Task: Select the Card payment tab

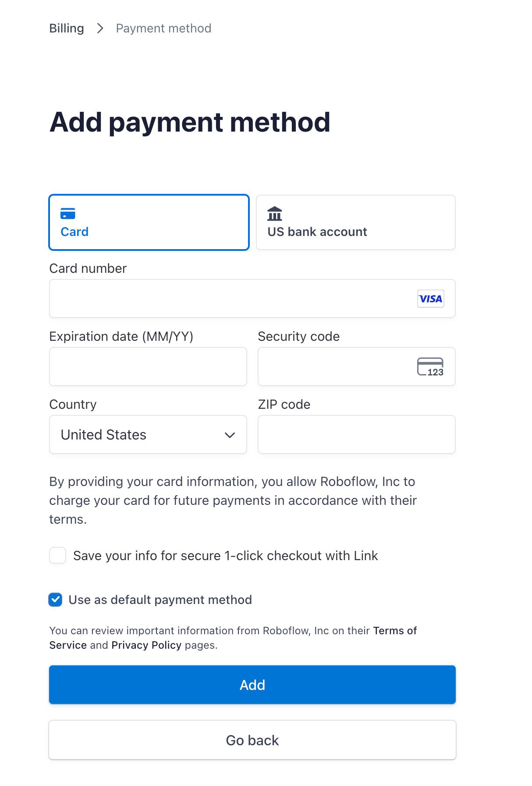Action: [x=149, y=222]
